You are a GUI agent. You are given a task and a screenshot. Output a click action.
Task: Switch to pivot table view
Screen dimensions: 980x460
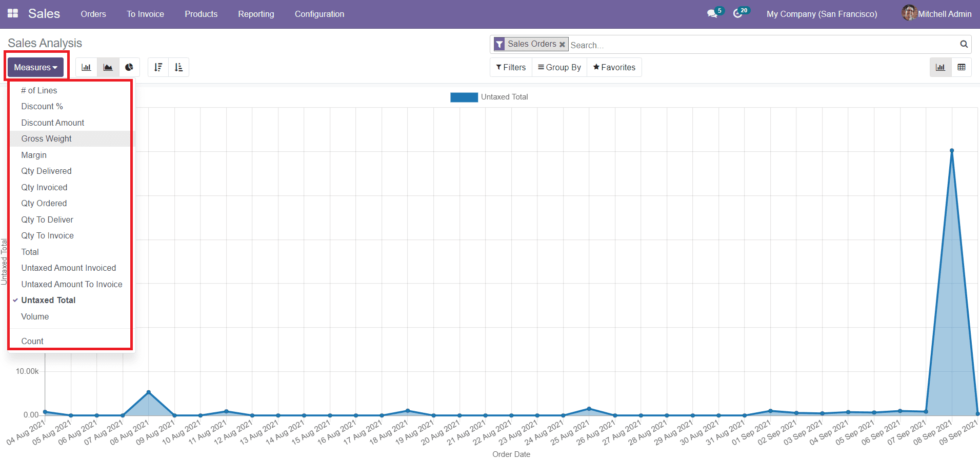coord(962,67)
